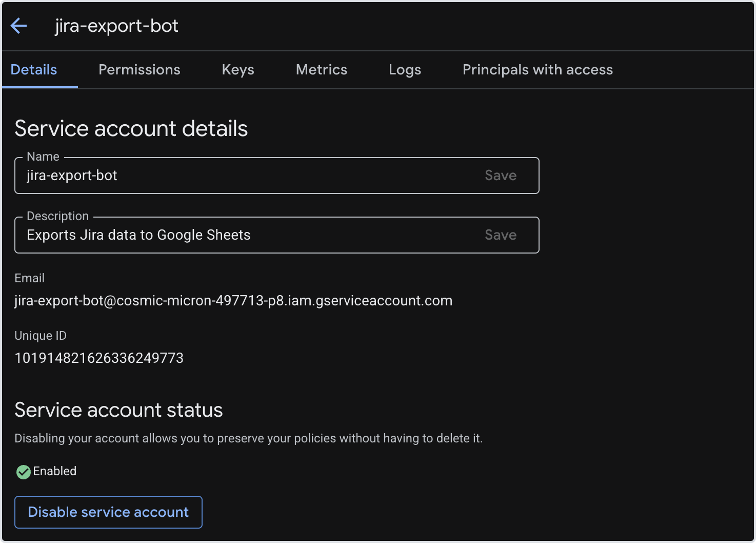Click the Unique ID label
Image resolution: width=756 pixels, height=543 pixels.
click(x=41, y=336)
